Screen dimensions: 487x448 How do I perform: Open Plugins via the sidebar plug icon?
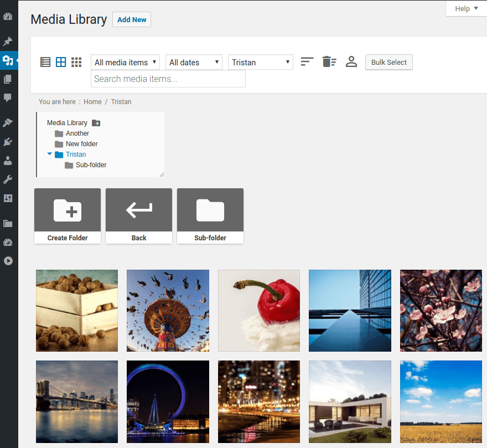coord(8,142)
